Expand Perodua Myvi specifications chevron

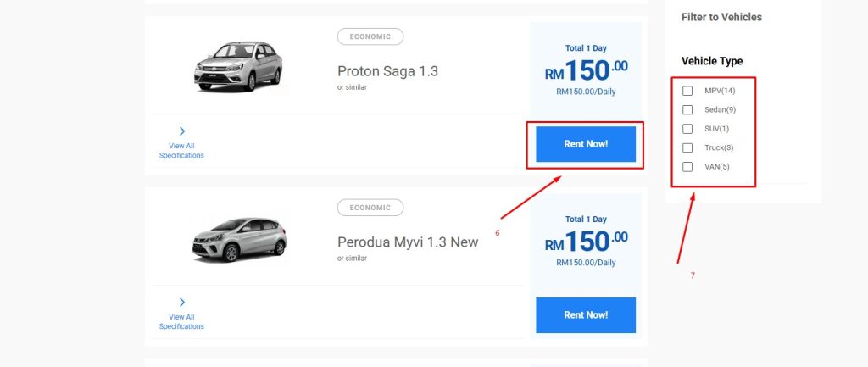tap(182, 303)
